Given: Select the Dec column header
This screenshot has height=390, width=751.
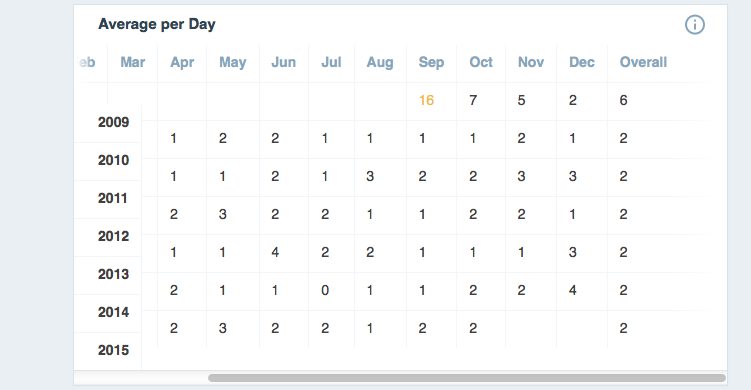Looking at the screenshot, I should click(x=581, y=62).
